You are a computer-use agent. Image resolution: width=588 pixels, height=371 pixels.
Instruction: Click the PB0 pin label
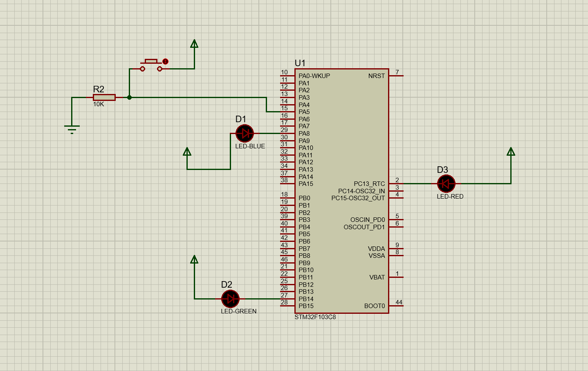304,198
